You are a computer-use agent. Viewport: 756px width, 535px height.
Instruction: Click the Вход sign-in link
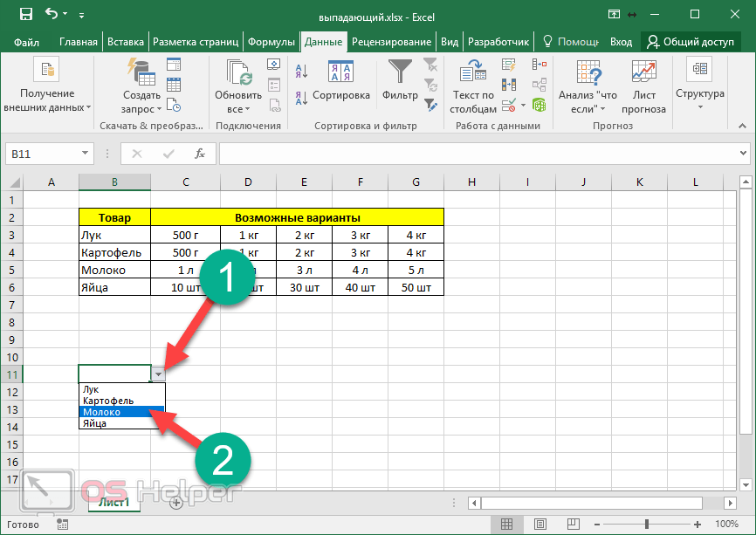tap(621, 42)
